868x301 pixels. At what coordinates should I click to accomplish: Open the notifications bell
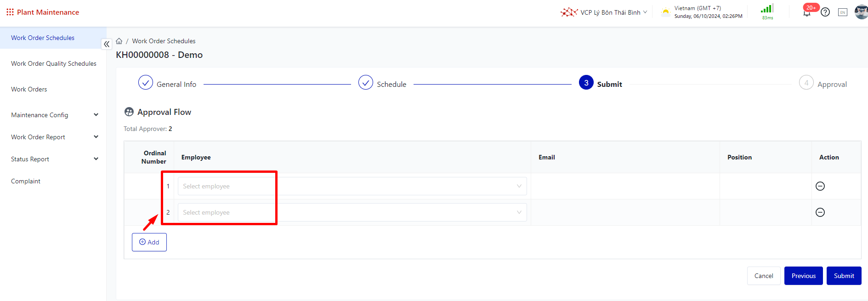point(806,13)
